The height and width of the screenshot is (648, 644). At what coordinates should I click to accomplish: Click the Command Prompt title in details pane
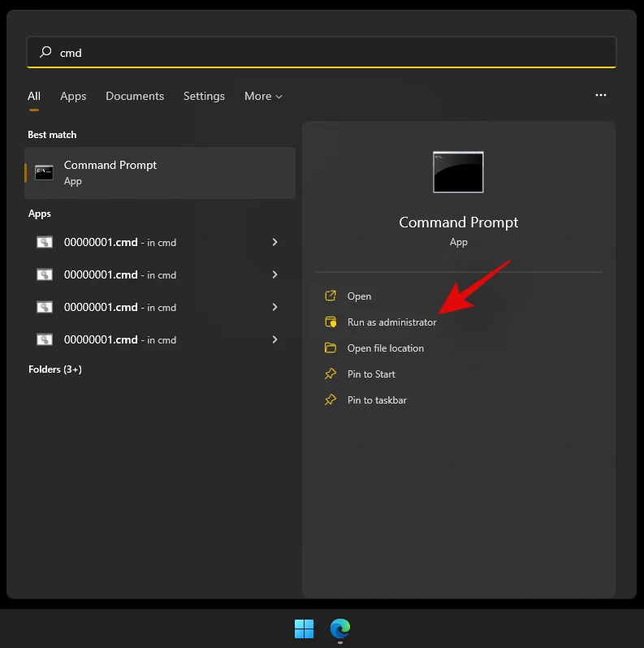pos(458,222)
